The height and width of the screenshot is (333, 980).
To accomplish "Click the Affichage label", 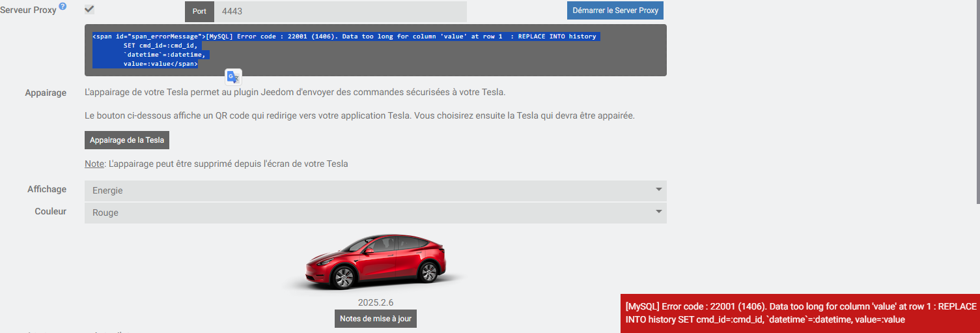I will [x=47, y=189].
